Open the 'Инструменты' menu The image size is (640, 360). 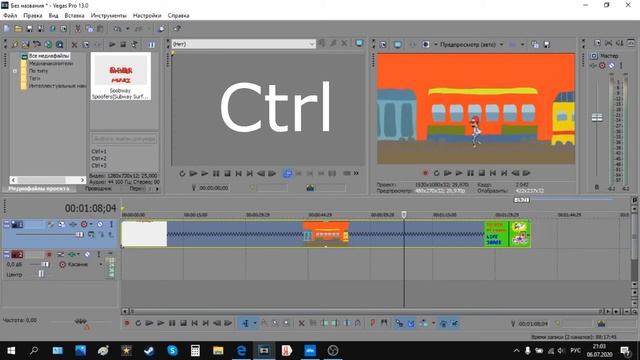click(x=109, y=16)
